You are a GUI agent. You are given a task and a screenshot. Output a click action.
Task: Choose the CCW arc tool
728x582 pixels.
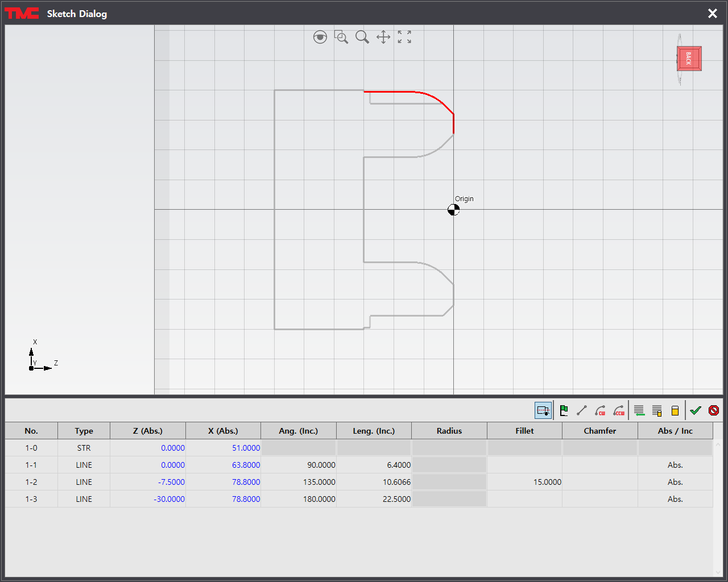click(619, 410)
